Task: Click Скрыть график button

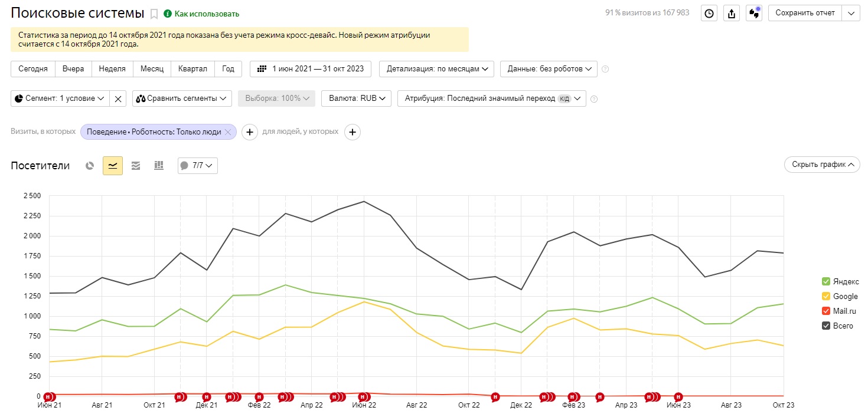Action: [x=822, y=165]
